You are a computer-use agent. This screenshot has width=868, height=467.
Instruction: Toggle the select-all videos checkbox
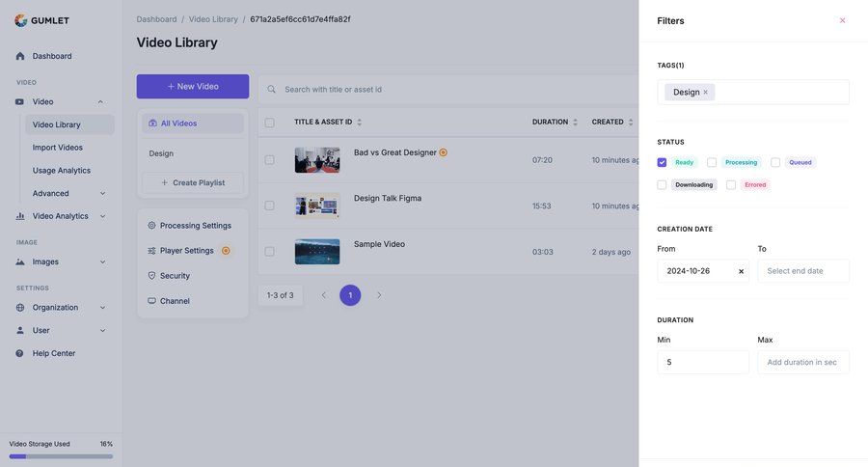click(x=270, y=123)
